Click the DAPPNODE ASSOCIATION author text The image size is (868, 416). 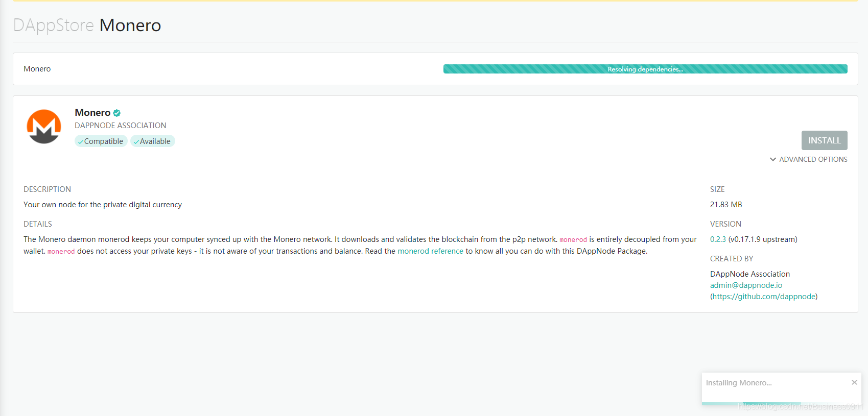coord(121,126)
